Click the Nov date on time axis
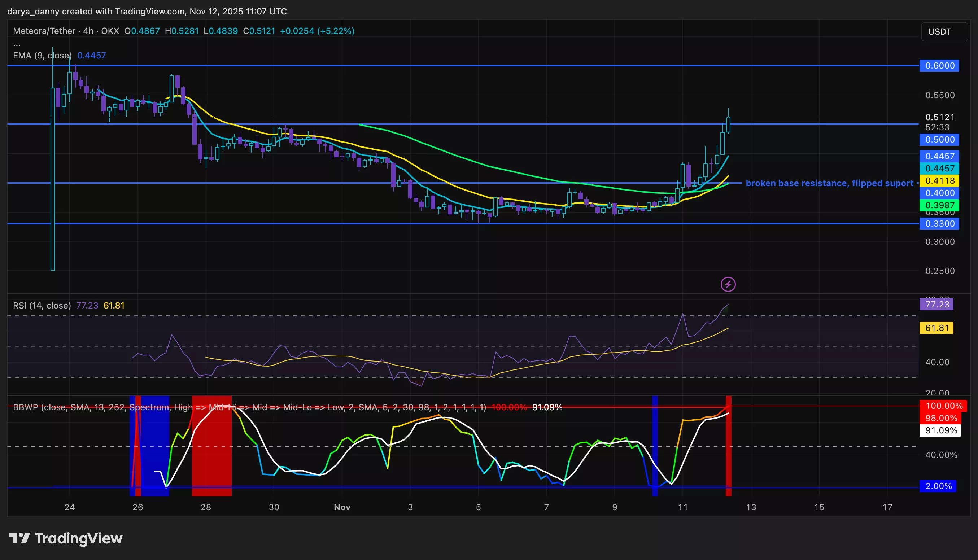The height and width of the screenshot is (560, 978). [342, 507]
